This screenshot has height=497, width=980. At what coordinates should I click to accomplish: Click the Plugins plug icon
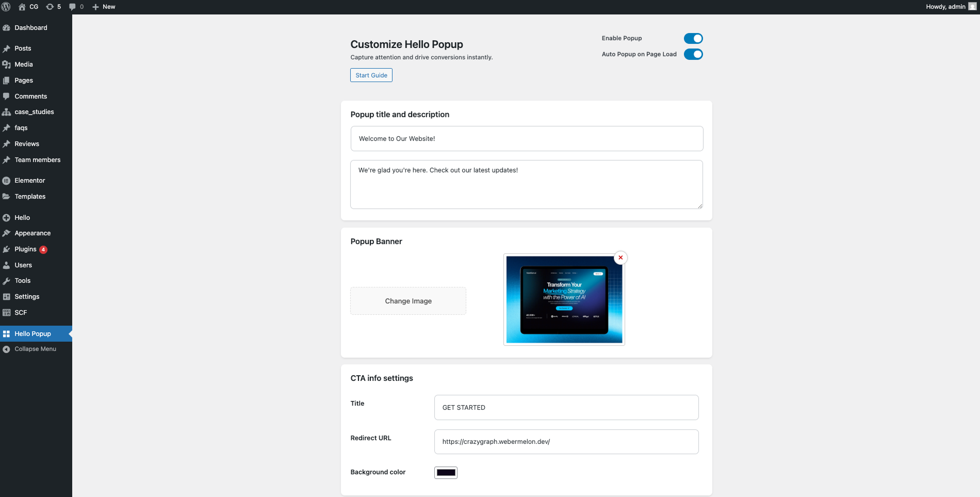click(6, 249)
